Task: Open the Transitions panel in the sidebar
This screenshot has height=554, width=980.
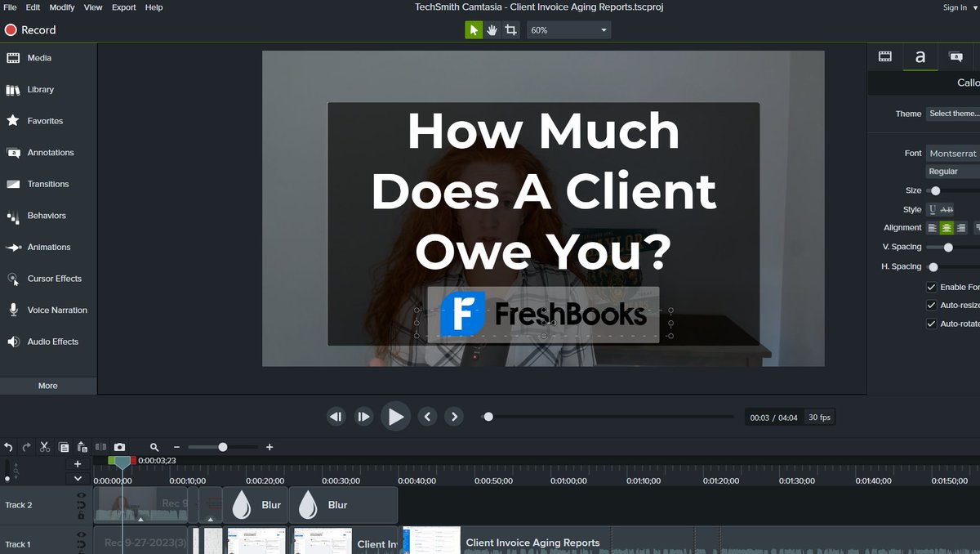Action: pos(48,184)
